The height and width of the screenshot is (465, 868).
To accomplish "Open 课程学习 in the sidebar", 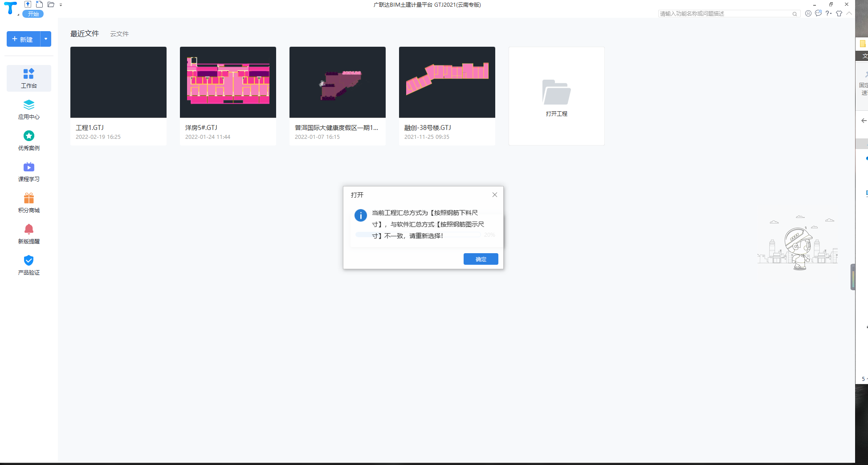I will click(29, 172).
